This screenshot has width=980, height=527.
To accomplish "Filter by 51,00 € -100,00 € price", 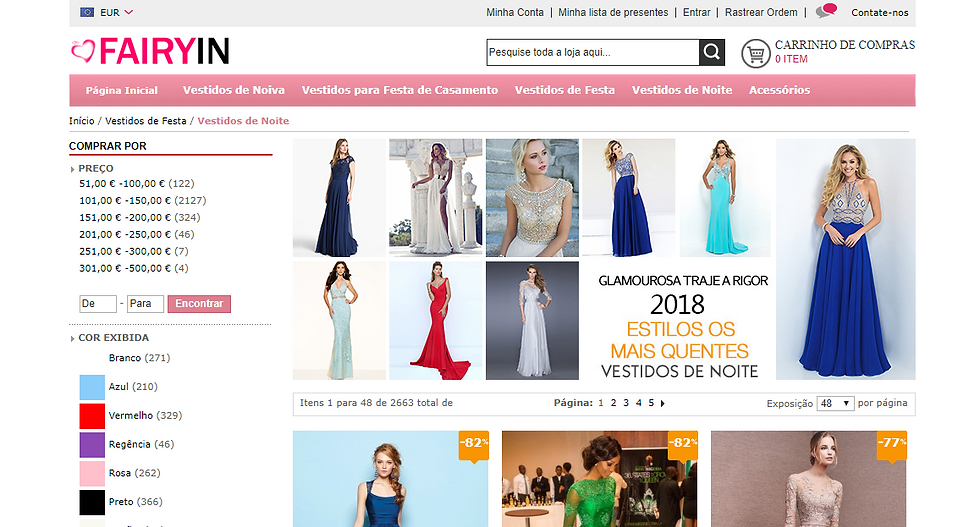I will 137,184.
